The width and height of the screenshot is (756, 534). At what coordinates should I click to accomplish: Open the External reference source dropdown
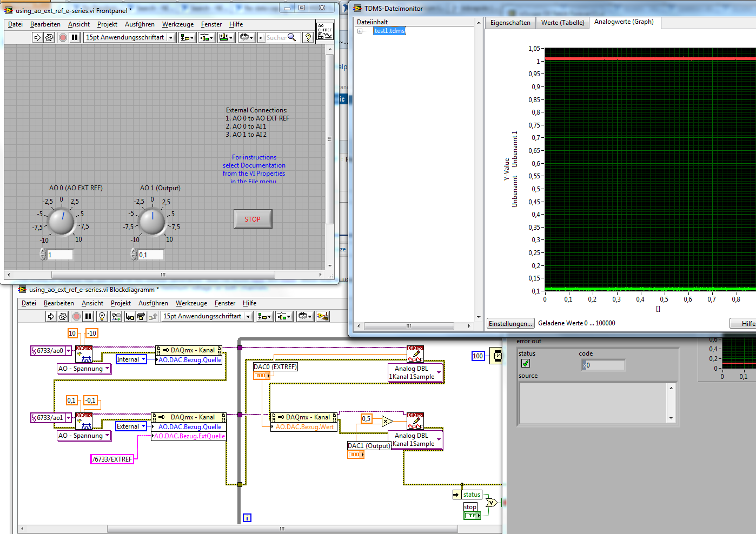131,426
